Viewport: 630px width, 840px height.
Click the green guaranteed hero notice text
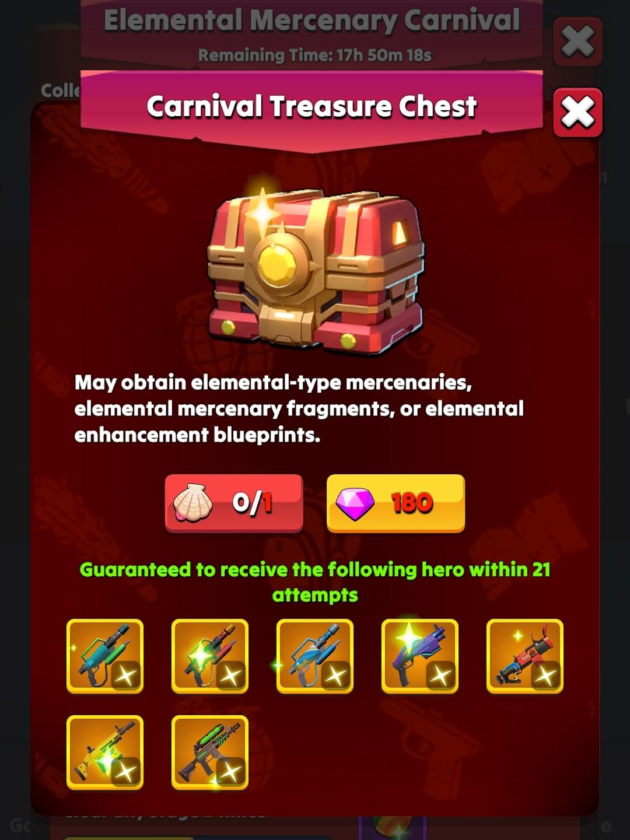[315, 582]
